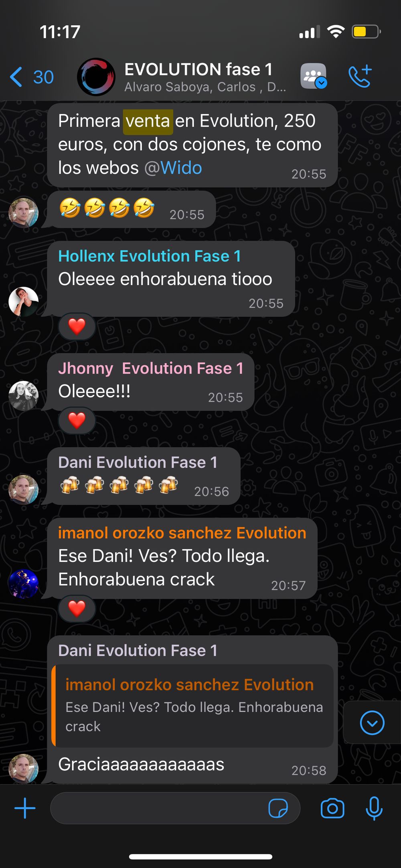Tap heart reaction under Jhonny's Oleeee message
The width and height of the screenshot is (401, 868).
77,420
